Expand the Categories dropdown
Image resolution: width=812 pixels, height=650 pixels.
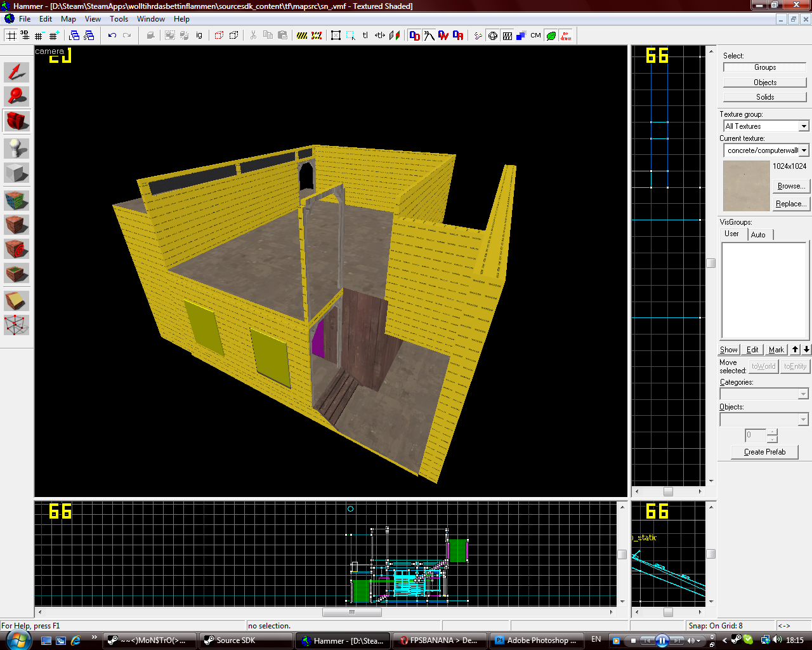tap(803, 394)
